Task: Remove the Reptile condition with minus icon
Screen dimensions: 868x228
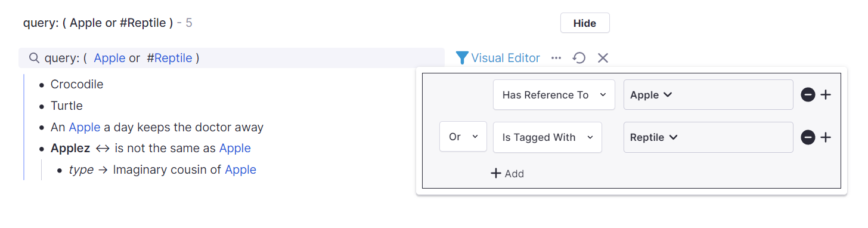Action: tap(808, 137)
